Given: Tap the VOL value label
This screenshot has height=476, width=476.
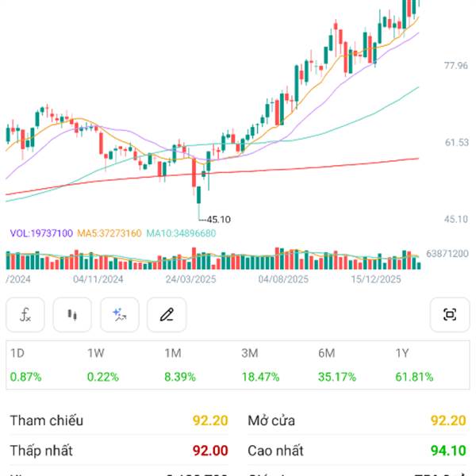Looking at the screenshot, I should (41, 233).
